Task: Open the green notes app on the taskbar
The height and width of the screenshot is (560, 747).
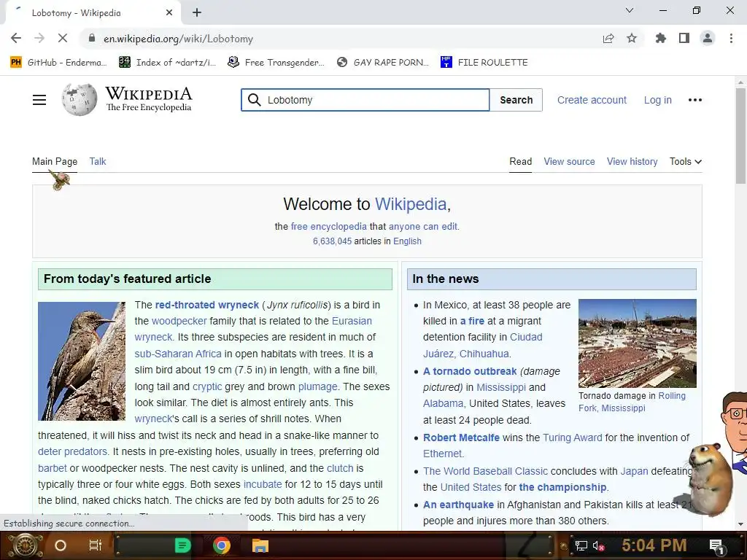Action: [182, 545]
